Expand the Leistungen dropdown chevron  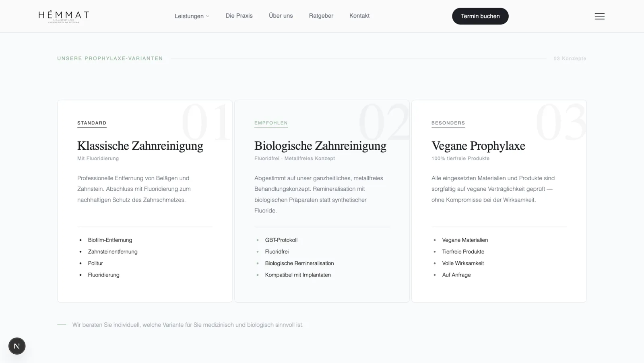208,16
